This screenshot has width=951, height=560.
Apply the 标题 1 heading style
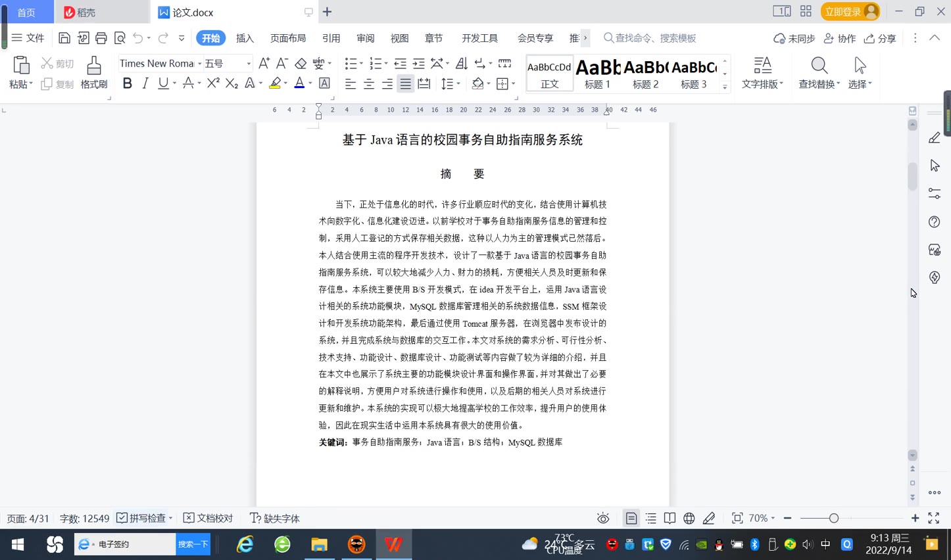click(598, 73)
